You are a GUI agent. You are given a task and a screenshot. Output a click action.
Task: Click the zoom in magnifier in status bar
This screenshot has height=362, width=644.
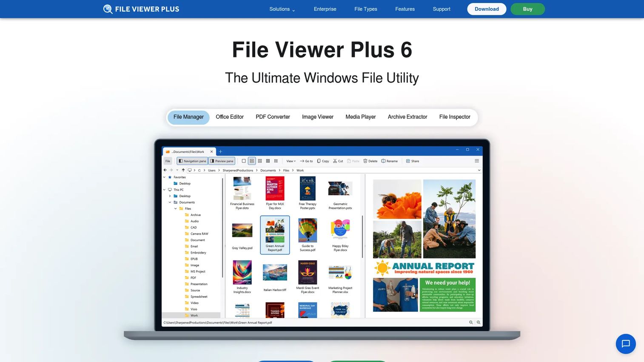[x=479, y=322]
